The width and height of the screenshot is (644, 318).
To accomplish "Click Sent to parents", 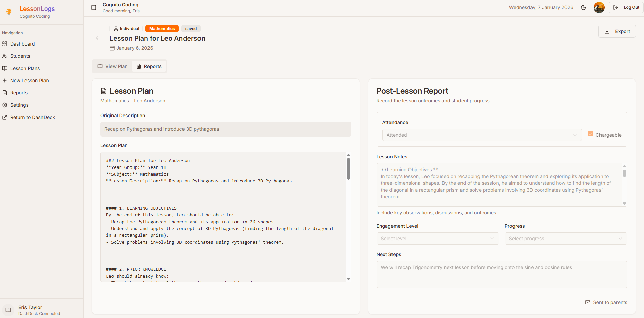I will click(x=606, y=302).
